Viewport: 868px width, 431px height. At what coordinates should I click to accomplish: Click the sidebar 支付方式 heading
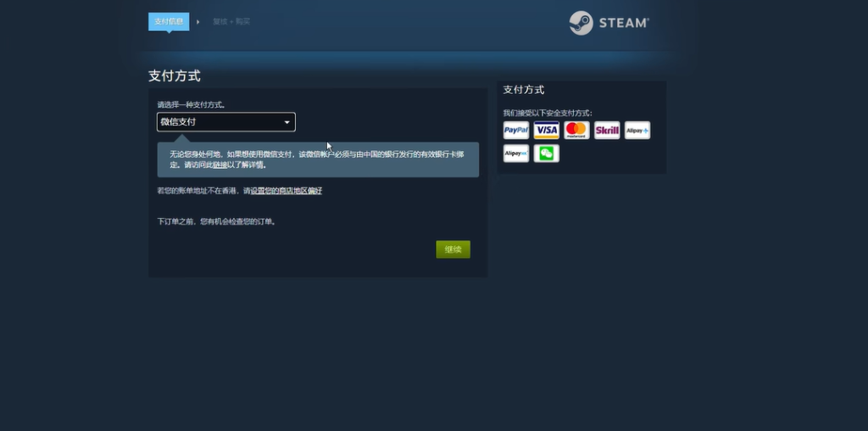pyautogui.click(x=524, y=90)
